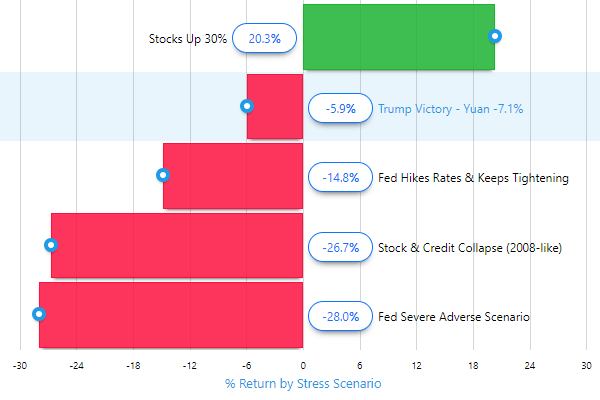Click the Stock & Credit Collapse bar

pyautogui.click(x=180, y=245)
